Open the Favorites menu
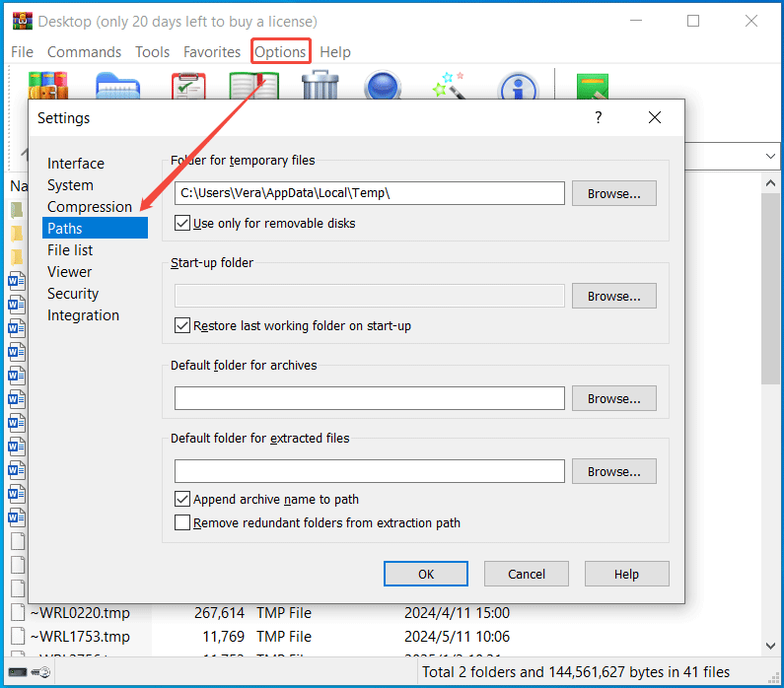 pos(212,52)
